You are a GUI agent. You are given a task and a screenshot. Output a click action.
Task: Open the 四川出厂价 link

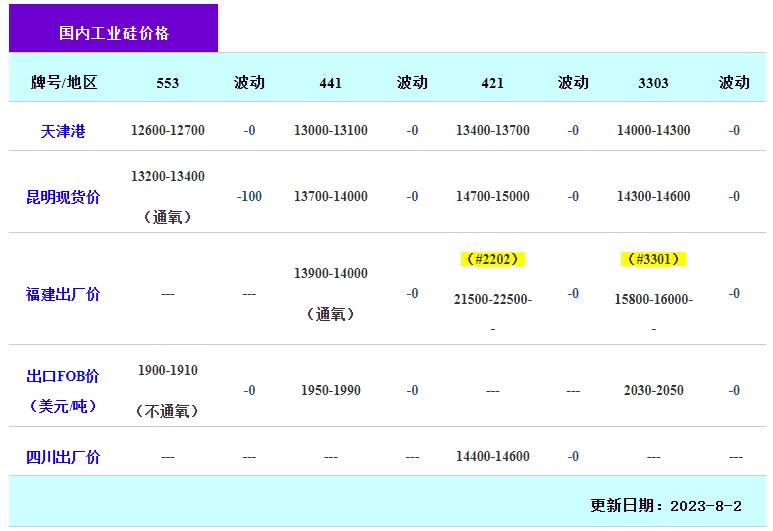[x=63, y=457]
